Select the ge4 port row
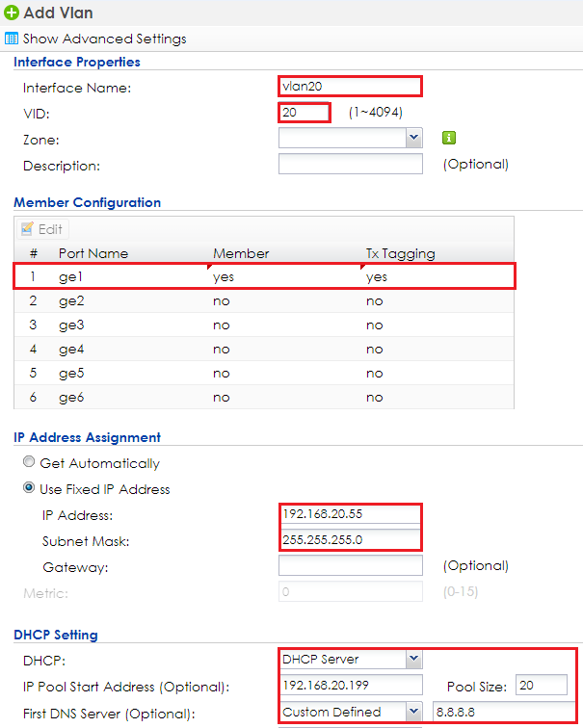 point(264,350)
